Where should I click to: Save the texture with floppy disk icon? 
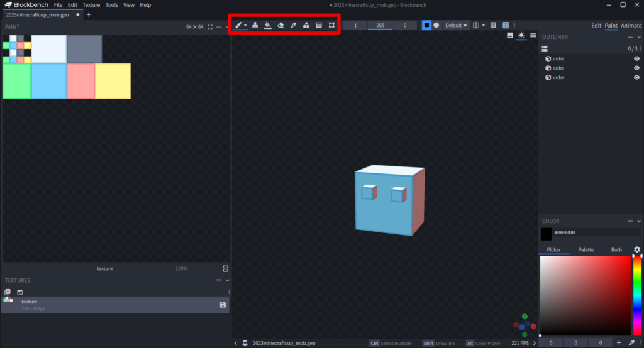[x=223, y=305]
